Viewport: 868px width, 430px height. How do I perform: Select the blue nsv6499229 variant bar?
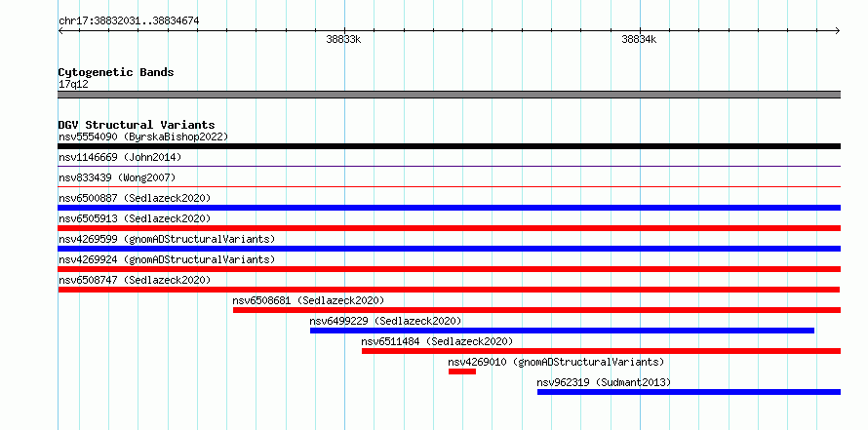point(563,331)
